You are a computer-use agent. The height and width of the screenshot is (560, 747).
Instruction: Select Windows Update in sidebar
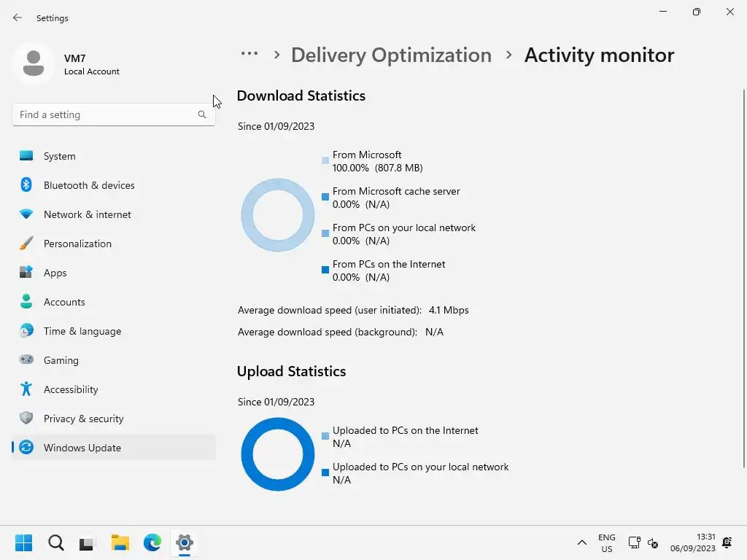(x=82, y=448)
